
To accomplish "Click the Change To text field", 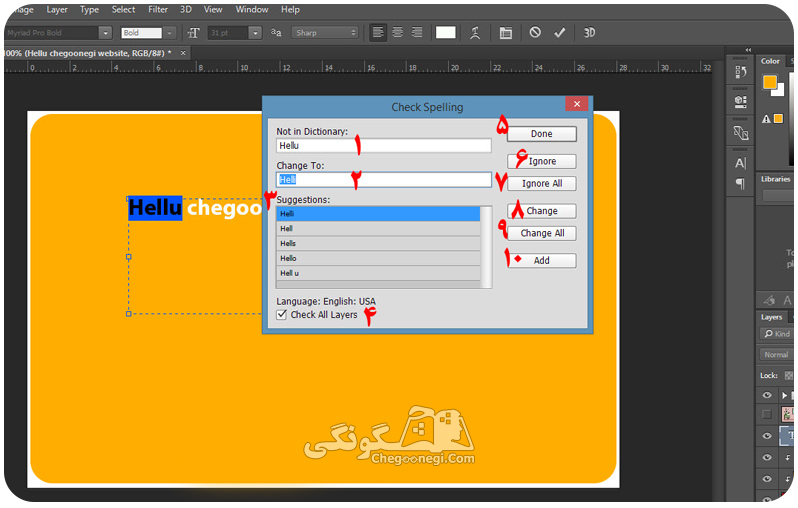I will tap(384, 180).
